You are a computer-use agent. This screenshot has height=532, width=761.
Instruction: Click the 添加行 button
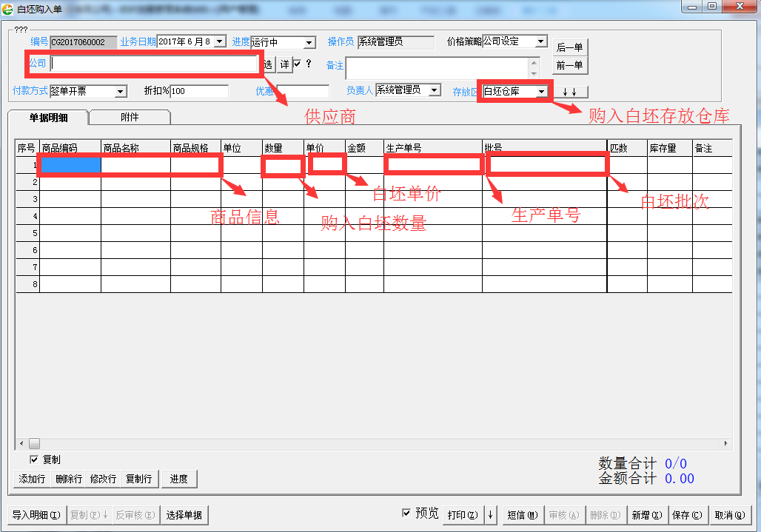[32, 479]
